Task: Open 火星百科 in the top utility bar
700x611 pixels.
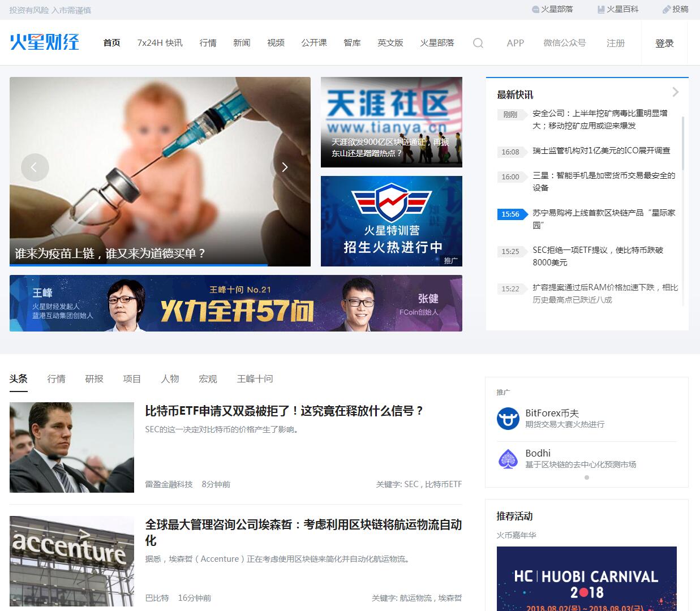Action: [618, 9]
